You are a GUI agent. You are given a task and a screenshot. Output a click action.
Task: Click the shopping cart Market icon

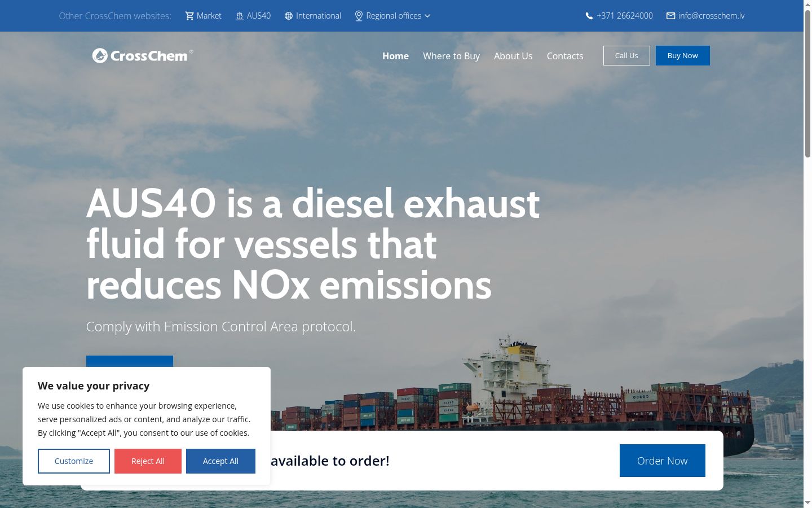[x=189, y=16]
